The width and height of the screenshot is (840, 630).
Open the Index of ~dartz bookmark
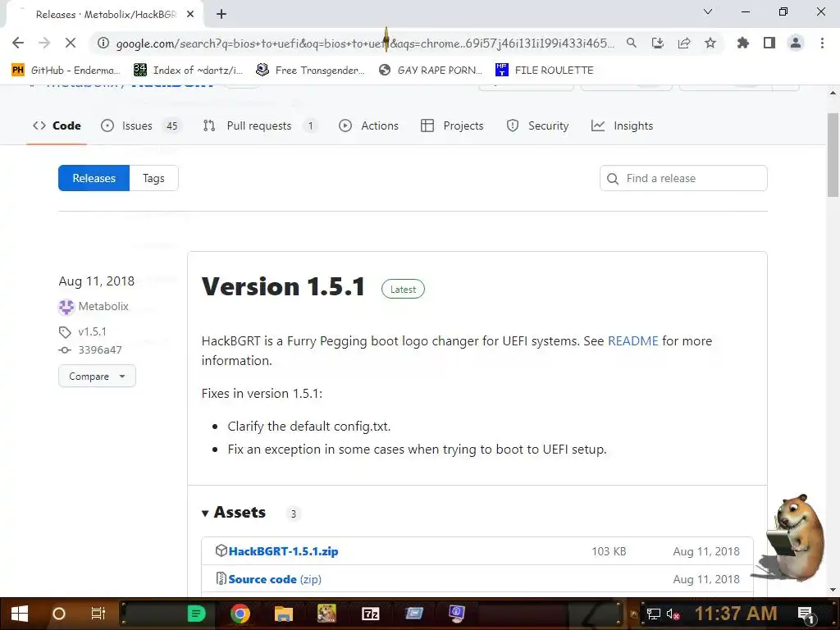(x=188, y=71)
